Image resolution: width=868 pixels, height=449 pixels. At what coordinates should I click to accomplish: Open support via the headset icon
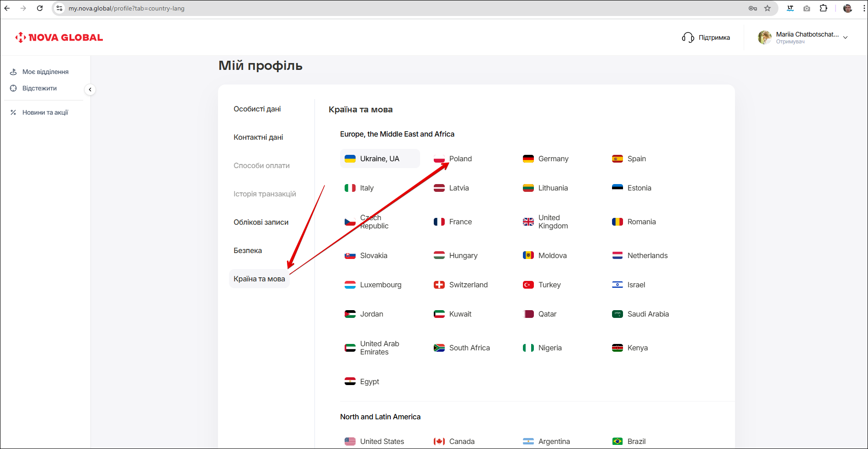tap(688, 37)
